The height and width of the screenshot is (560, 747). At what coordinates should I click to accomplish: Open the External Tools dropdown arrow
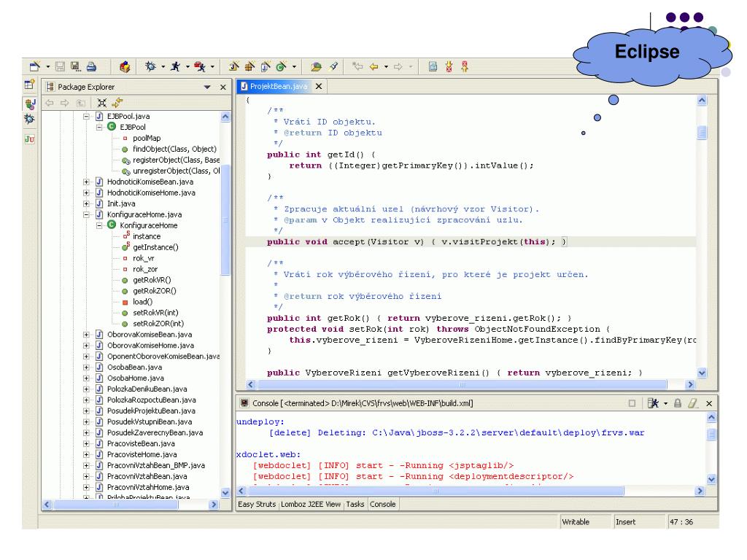click(212, 66)
